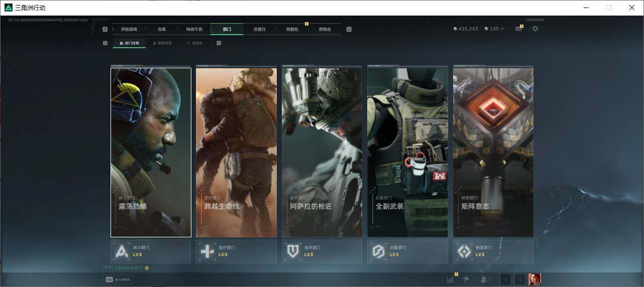Click the 研发部门 diamond icon
644x287 pixels.
coord(464,251)
